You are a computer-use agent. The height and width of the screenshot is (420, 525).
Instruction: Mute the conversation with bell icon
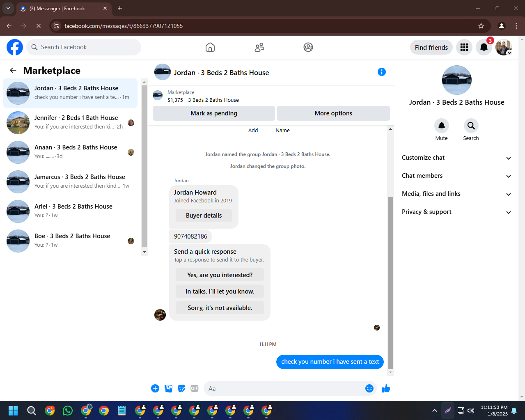442,126
